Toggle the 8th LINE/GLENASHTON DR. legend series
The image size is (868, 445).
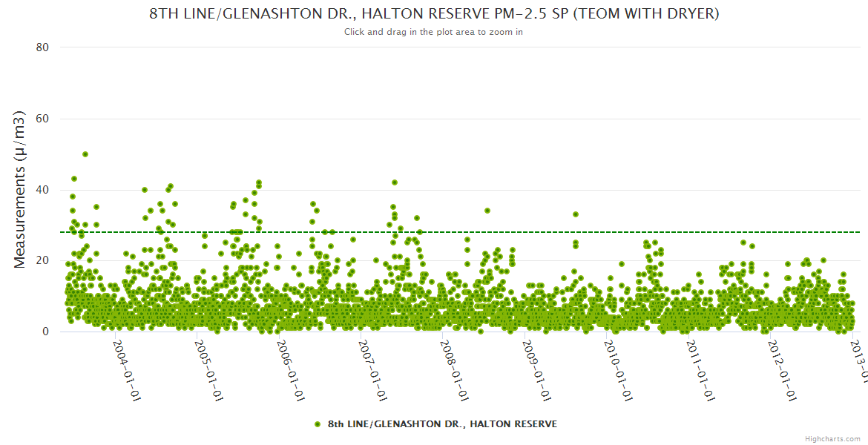(x=441, y=423)
